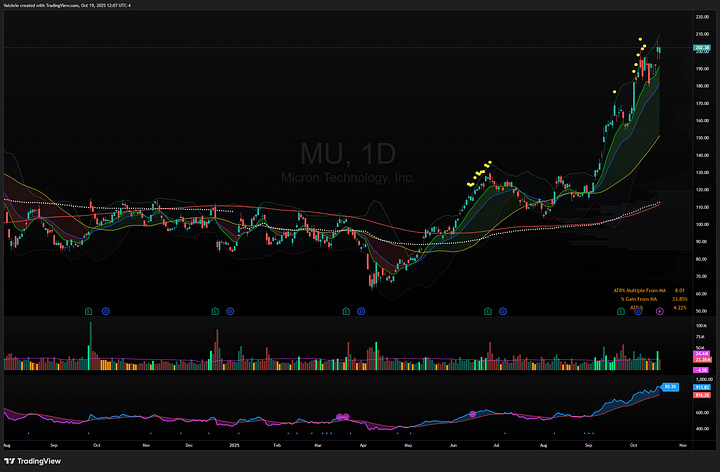Click the Feb label on the time axis
The width and height of the screenshot is (720, 472).
point(277,445)
